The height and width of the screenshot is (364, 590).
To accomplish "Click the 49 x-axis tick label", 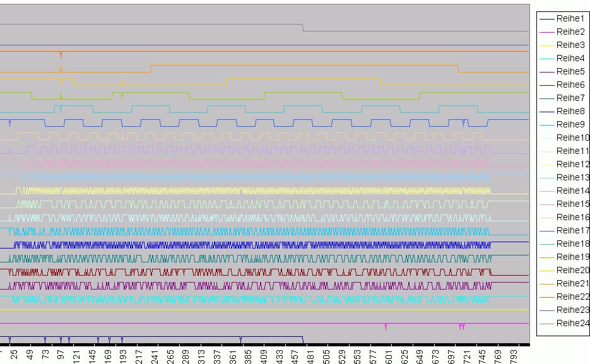I will coord(30,355).
